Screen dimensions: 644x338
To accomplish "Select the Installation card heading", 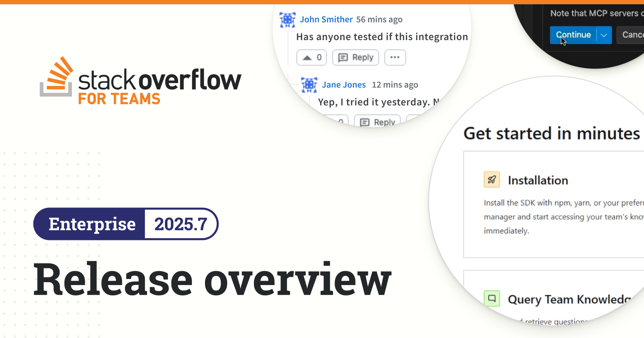I will pos(538,180).
